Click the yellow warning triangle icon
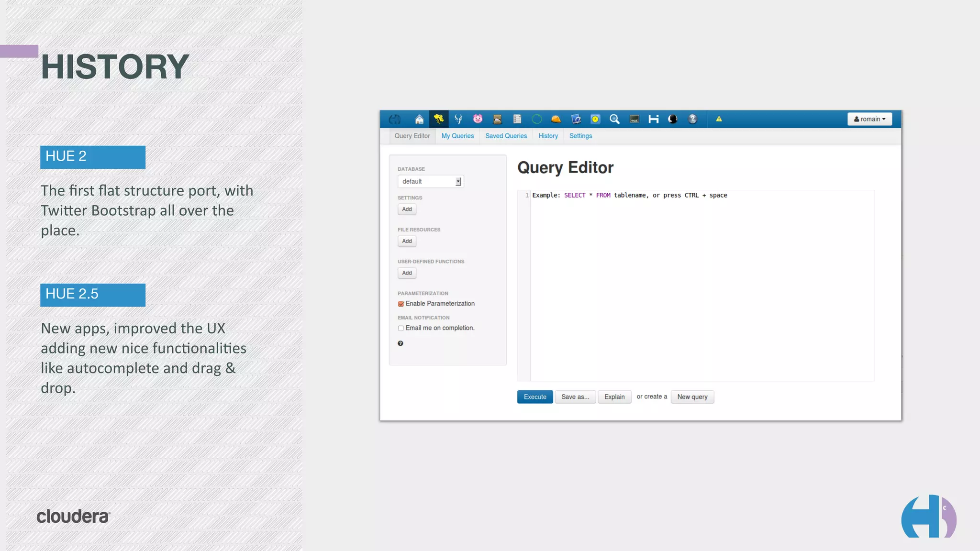 pos(719,119)
